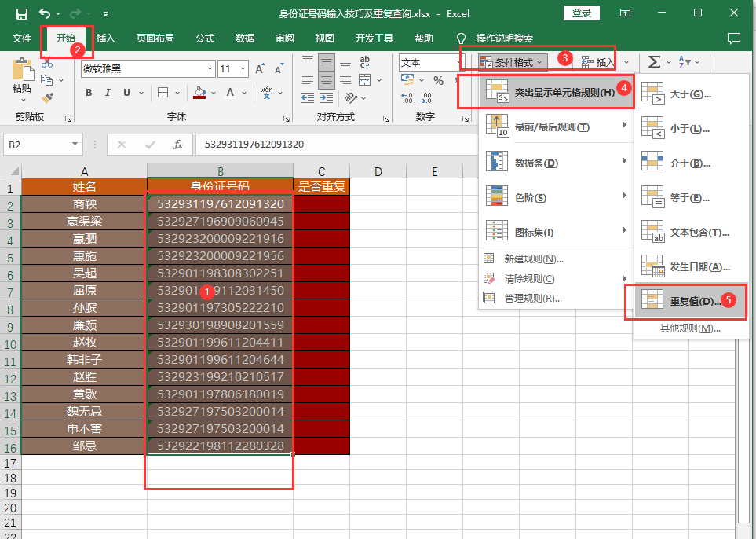This screenshot has width=756, height=539.
Task: Toggle Underline formatting
Action: click(x=126, y=93)
